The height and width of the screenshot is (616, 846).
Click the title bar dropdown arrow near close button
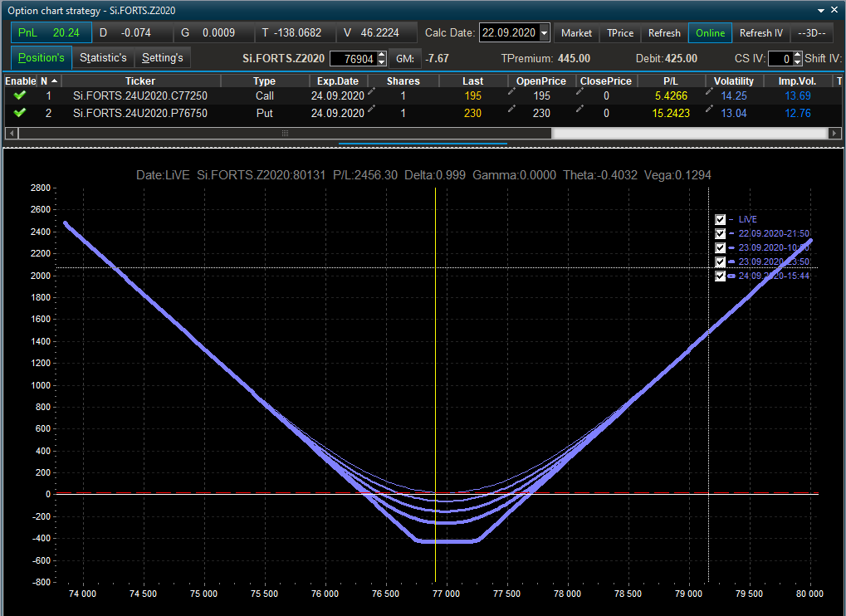click(x=821, y=10)
